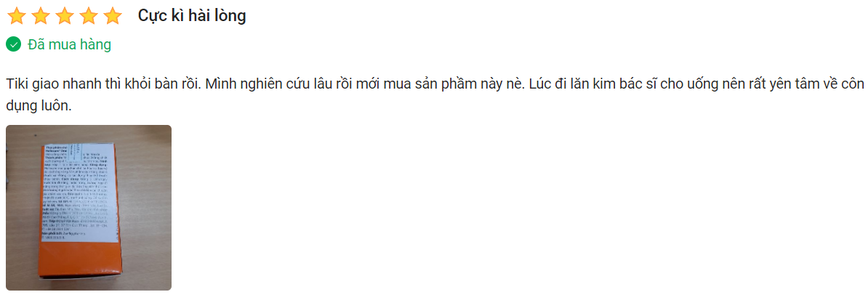
Task: Click the "Đã mua hàng" label
Action: point(69,44)
